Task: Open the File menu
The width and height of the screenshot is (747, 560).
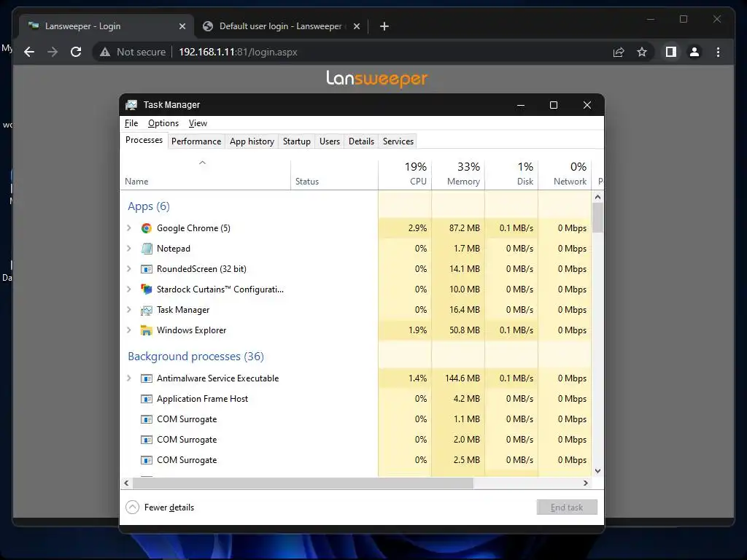Action: pyautogui.click(x=131, y=123)
